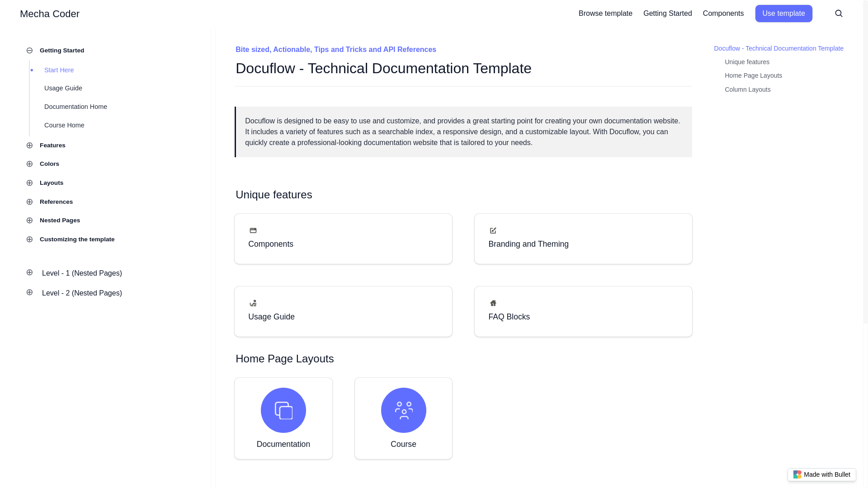Click Docuflow template link in table of contents

[778, 48]
